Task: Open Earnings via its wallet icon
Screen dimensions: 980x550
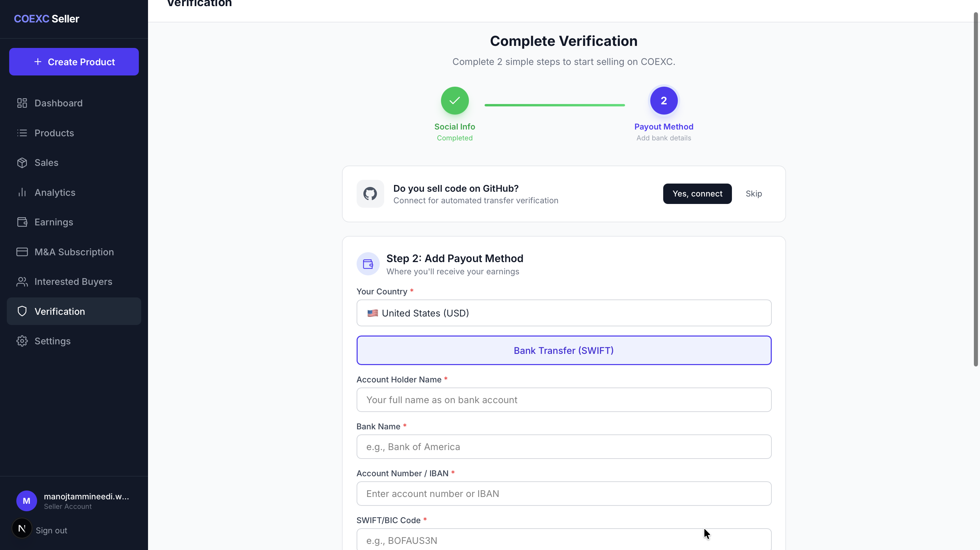Action: (x=22, y=222)
